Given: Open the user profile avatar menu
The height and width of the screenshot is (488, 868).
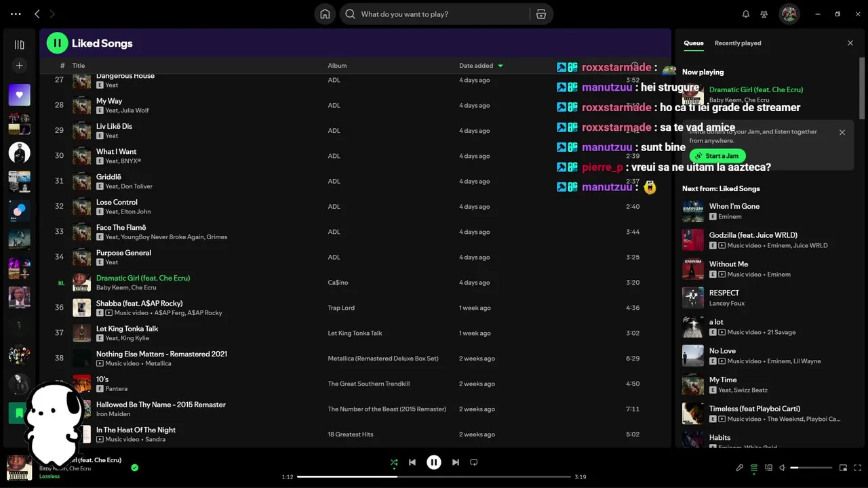Looking at the screenshot, I should click(x=789, y=14).
